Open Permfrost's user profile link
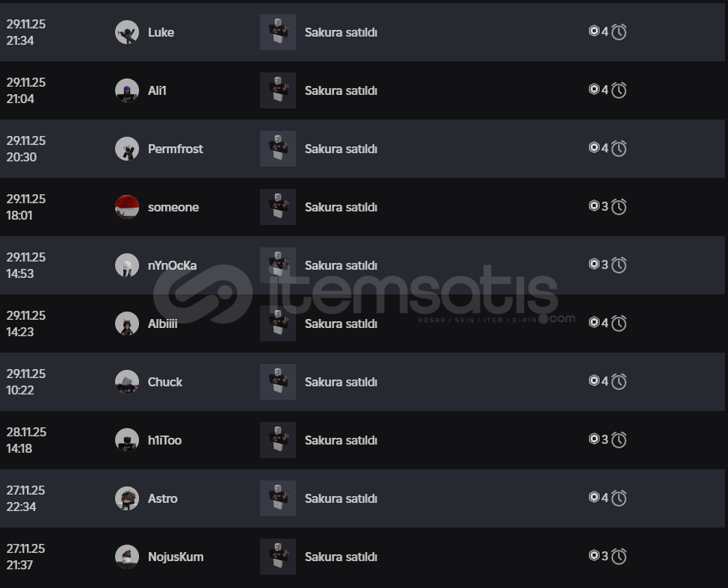 tap(175, 149)
